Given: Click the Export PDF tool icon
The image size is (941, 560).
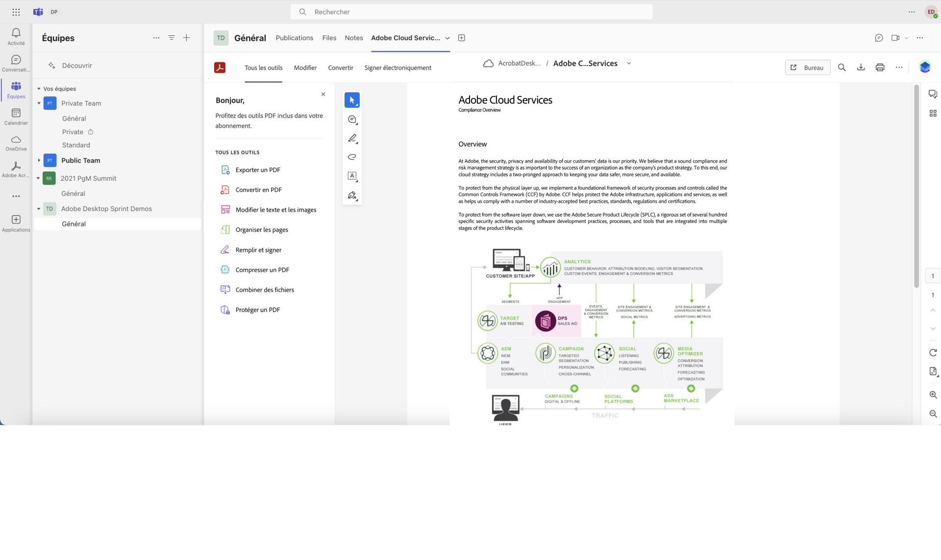Looking at the screenshot, I should click(225, 170).
